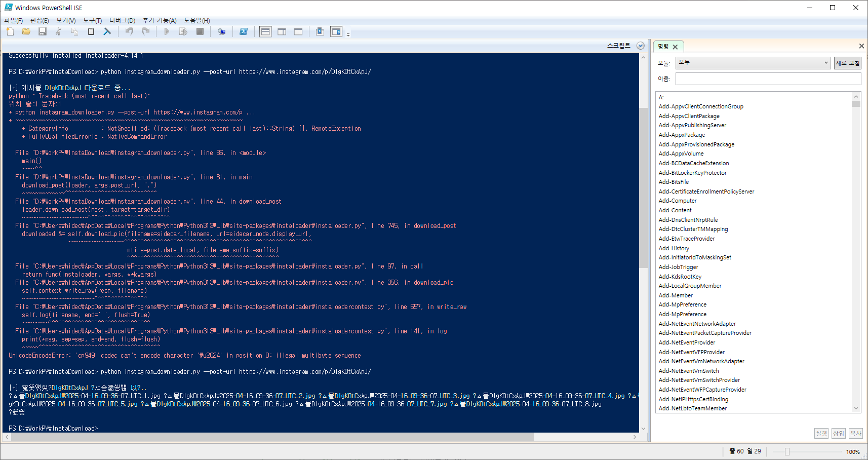868x460 pixels.
Task: Click the Stop Operation square icon
Action: point(200,31)
